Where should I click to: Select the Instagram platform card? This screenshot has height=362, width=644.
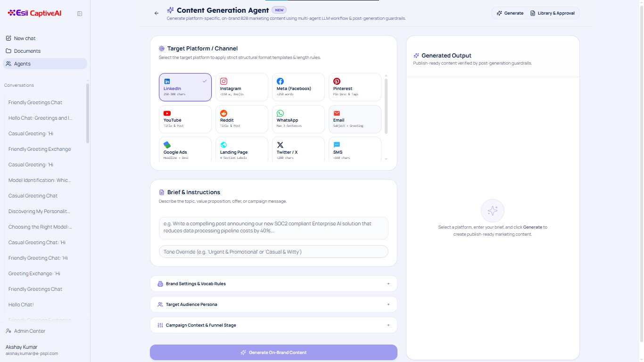(242, 87)
